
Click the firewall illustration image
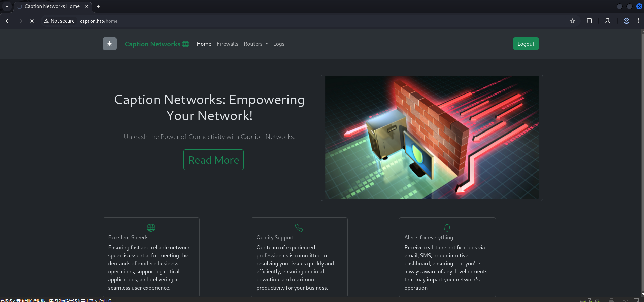tap(432, 138)
